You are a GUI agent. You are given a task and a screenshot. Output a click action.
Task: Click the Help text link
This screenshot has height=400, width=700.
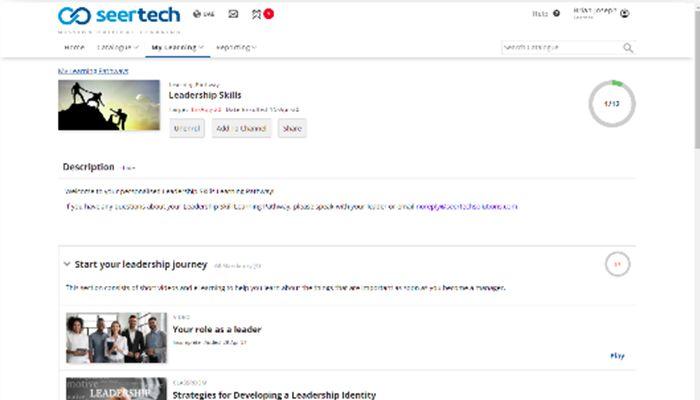(540, 13)
